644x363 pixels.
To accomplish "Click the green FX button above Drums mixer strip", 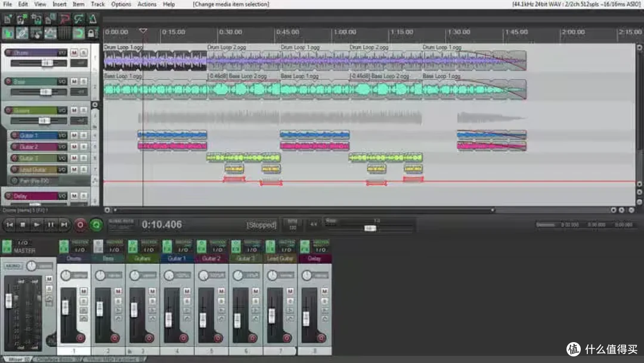I will tap(64, 247).
